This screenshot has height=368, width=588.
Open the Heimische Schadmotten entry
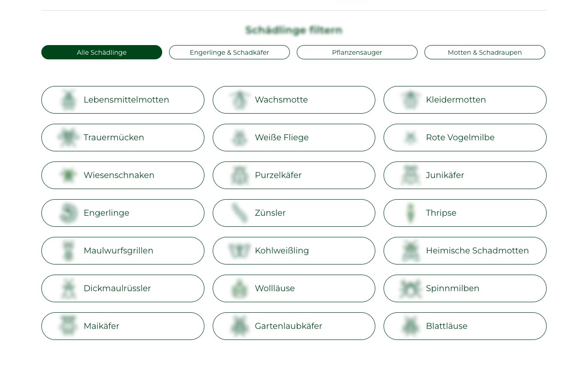click(x=465, y=251)
